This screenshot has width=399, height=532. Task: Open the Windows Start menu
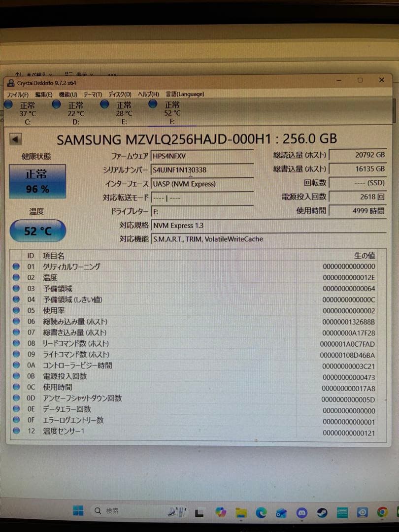pyautogui.click(x=78, y=511)
